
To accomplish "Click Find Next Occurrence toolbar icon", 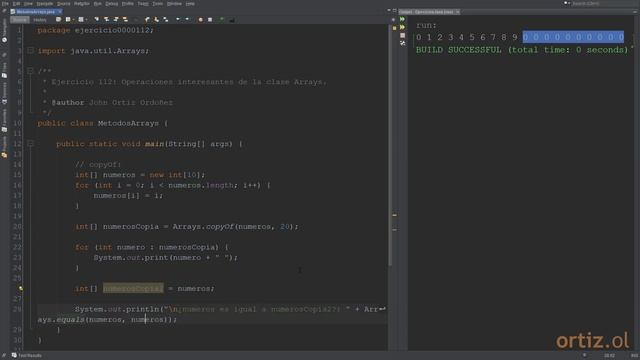I will pyautogui.click(x=116, y=20).
